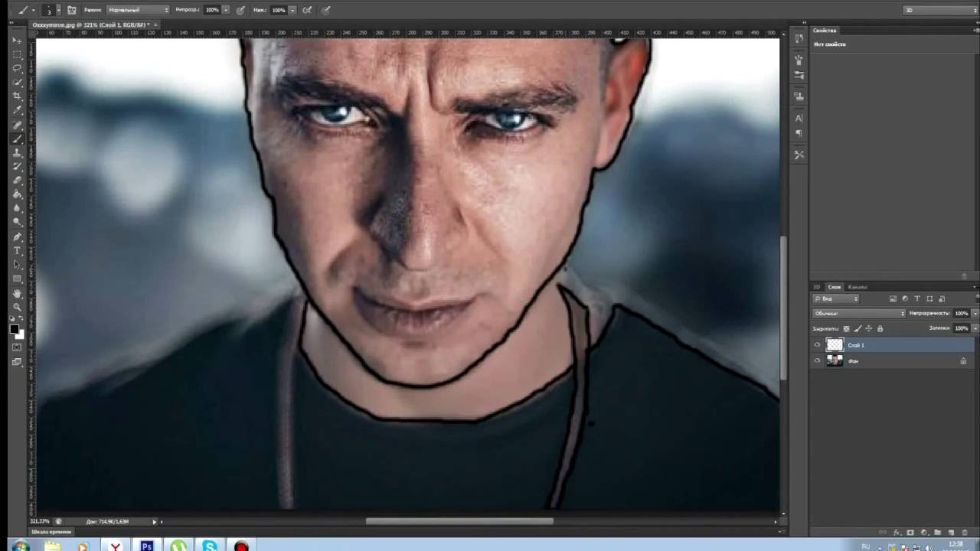This screenshot has height=551, width=980.
Task: Create a new layer group
Action: [x=937, y=532]
